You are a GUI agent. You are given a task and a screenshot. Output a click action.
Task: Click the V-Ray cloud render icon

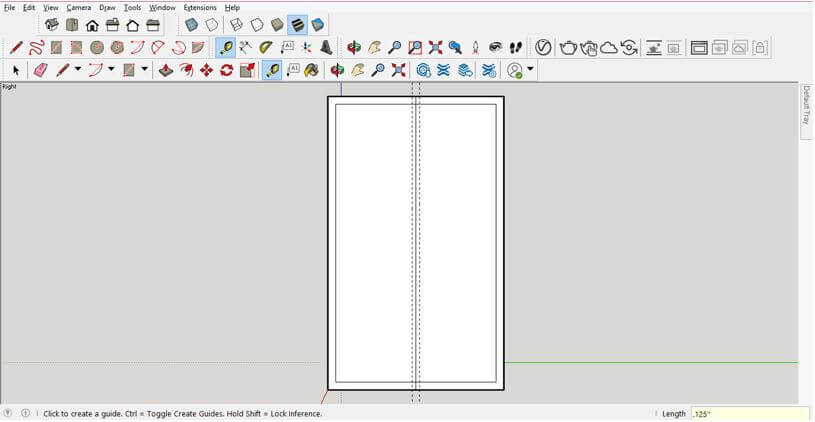pos(609,48)
